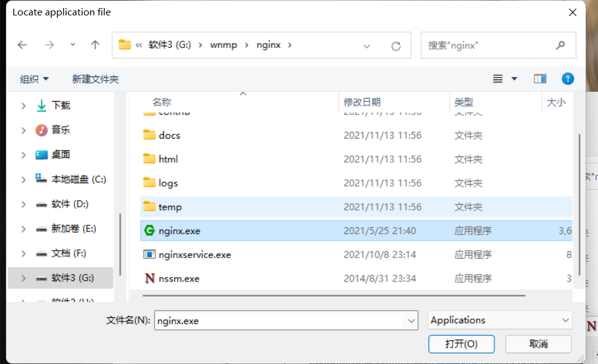Expand 音乐 tree node
The width and height of the screenshot is (598, 364).
click(23, 131)
